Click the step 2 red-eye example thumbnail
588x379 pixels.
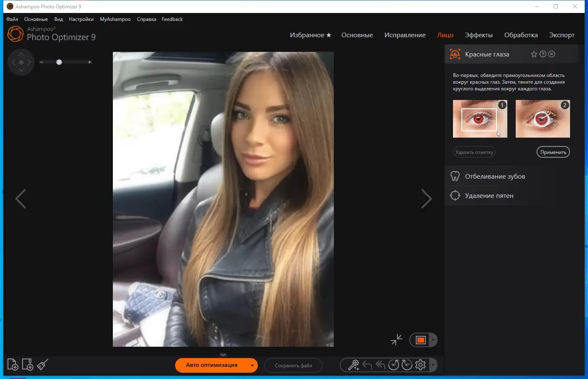[x=543, y=119]
